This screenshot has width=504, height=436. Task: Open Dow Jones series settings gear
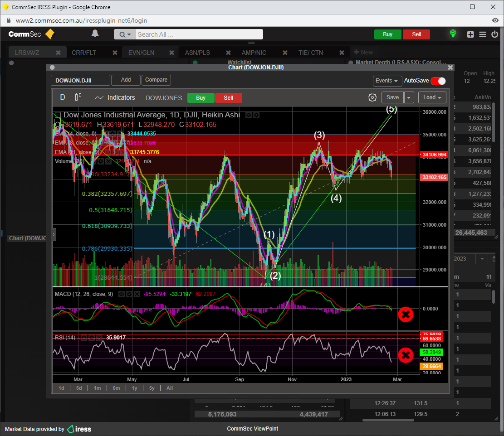(256, 115)
